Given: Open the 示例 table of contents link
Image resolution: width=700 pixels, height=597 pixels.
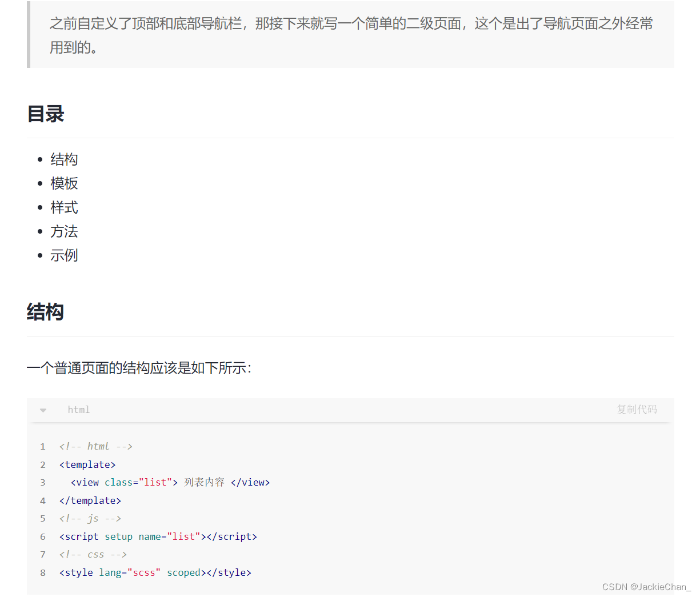Looking at the screenshot, I should 64,255.
